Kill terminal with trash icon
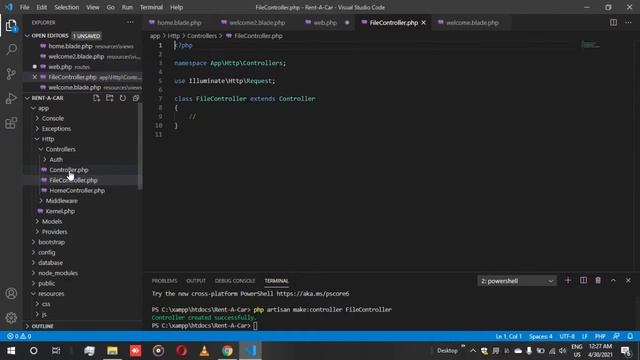The width and height of the screenshot is (640, 360). 598,280
